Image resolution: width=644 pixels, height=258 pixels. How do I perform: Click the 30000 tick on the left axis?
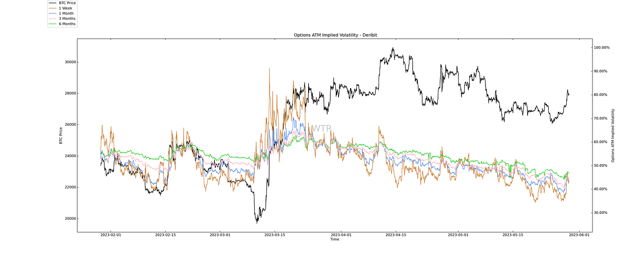point(70,62)
